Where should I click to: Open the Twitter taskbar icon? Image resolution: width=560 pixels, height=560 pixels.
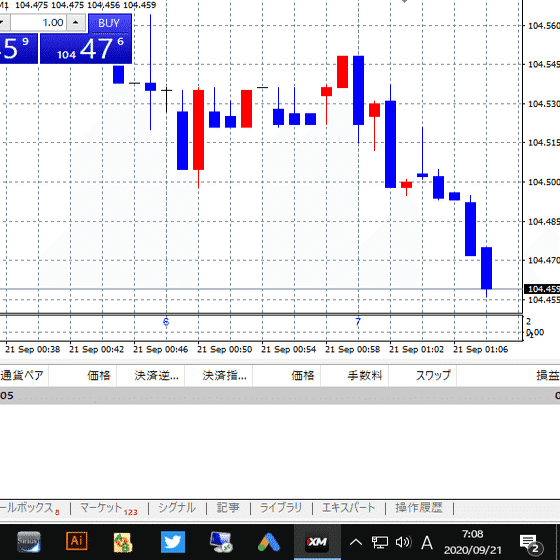coord(173,542)
